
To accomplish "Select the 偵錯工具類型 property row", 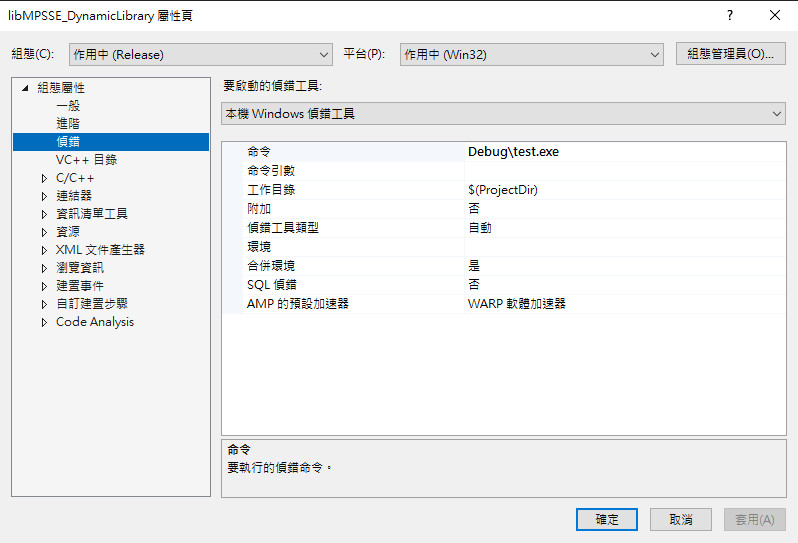I will pos(503,227).
